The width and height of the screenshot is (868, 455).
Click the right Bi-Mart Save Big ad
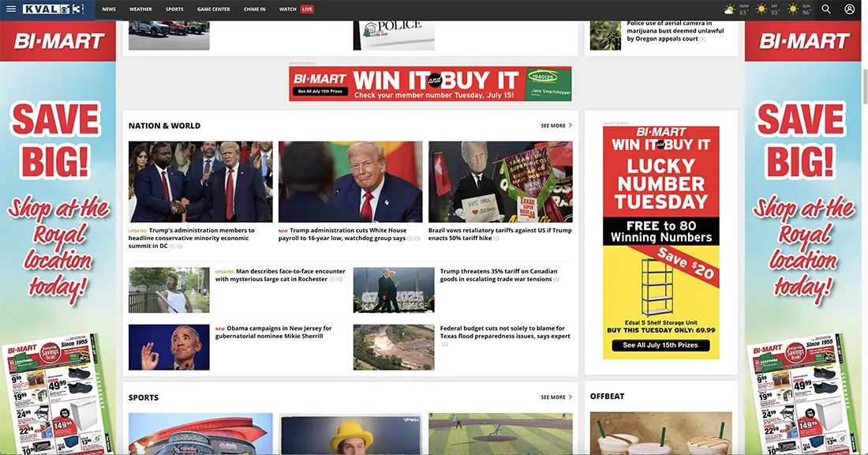803,238
